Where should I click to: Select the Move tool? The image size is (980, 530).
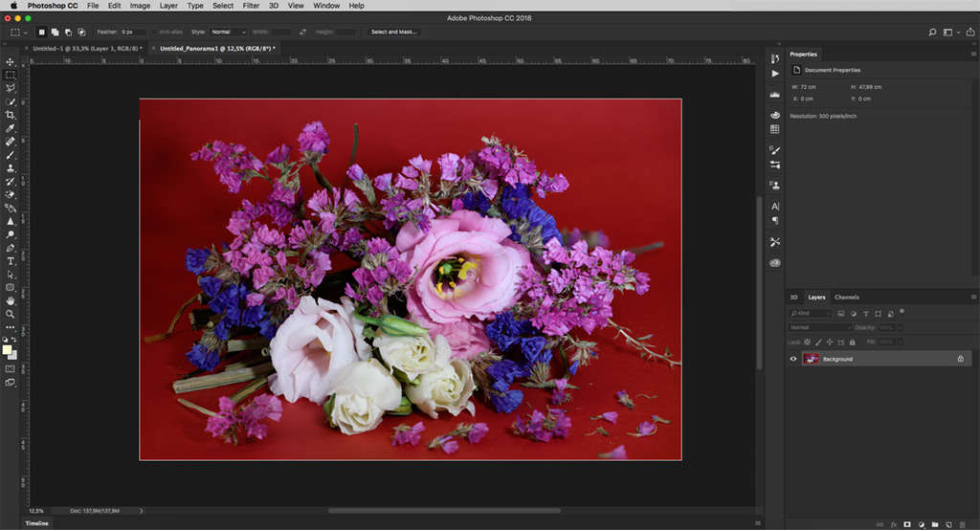(x=11, y=61)
